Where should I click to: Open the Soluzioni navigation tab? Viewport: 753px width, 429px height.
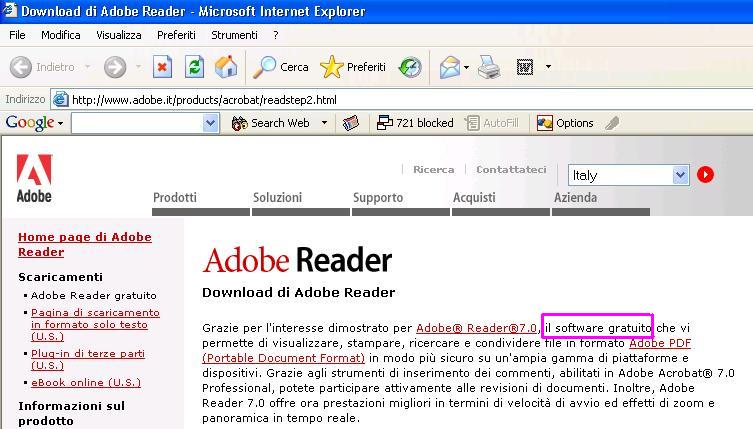coord(278,197)
